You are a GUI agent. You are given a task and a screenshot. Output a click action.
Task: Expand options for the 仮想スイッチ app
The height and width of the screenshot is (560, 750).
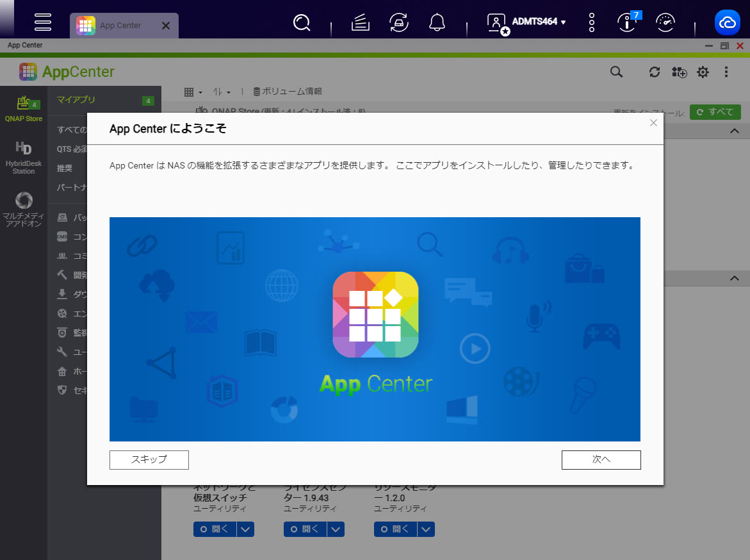click(245, 529)
